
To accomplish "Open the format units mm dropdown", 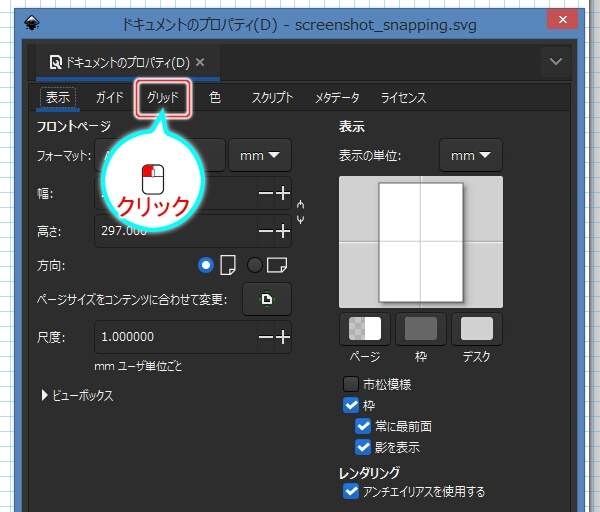I will pyautogui.click(x=260, y=155).
